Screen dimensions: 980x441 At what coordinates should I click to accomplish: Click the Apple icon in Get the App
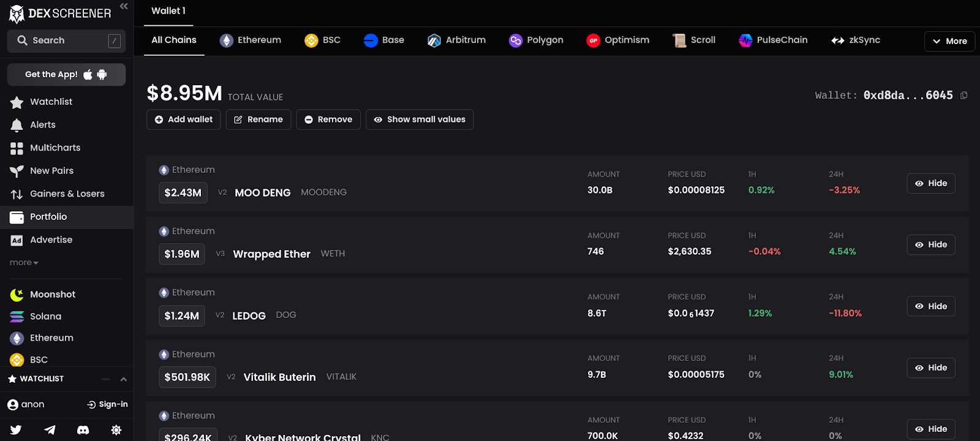pos(88,75)
